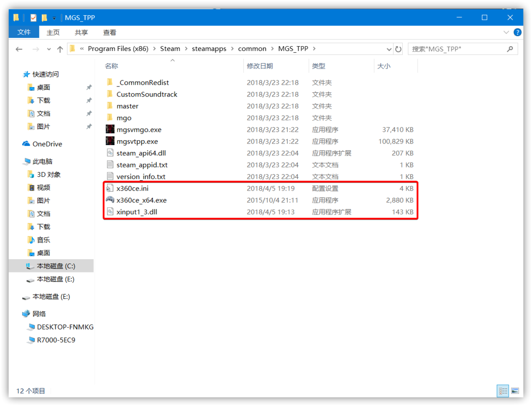Open Properties from the Quick Access Toolbar

pos(33,17)
